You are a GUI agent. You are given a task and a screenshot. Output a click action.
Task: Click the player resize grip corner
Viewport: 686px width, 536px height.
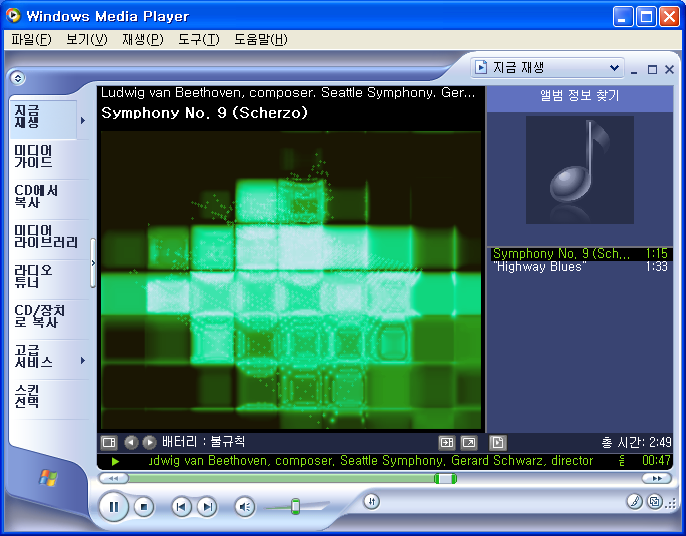[671, 504]
